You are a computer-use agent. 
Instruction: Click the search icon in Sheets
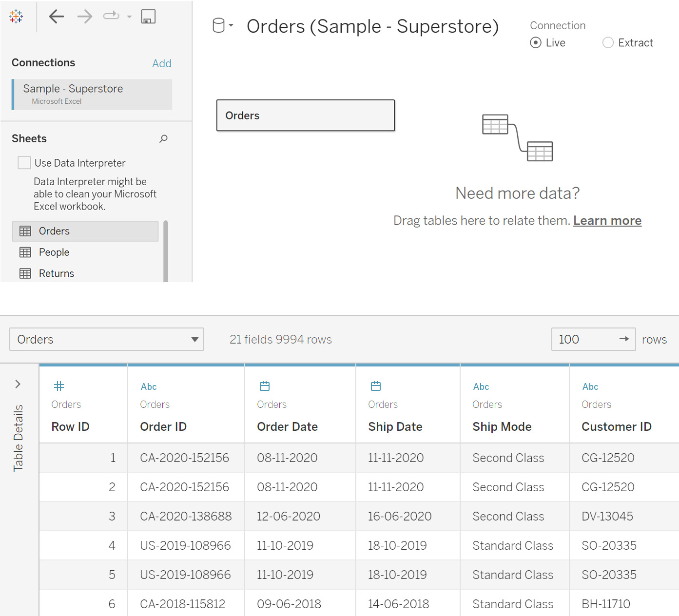coord(163,139)
